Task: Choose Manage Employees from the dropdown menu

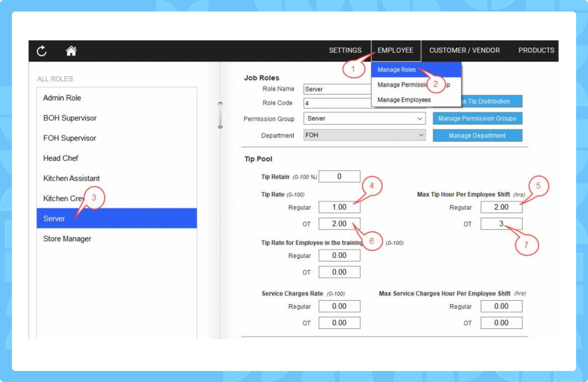Action: pyautogui.click(x=416, y=100)
